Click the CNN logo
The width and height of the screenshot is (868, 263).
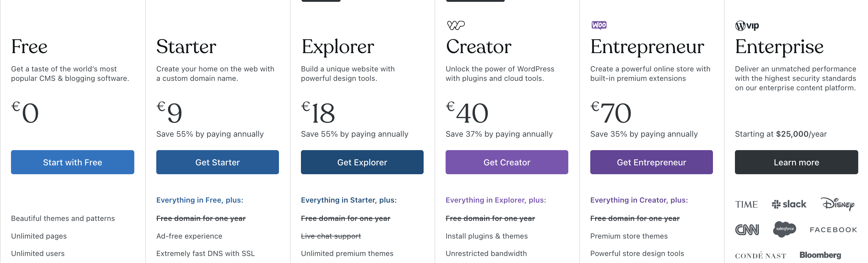coord(747,230)
